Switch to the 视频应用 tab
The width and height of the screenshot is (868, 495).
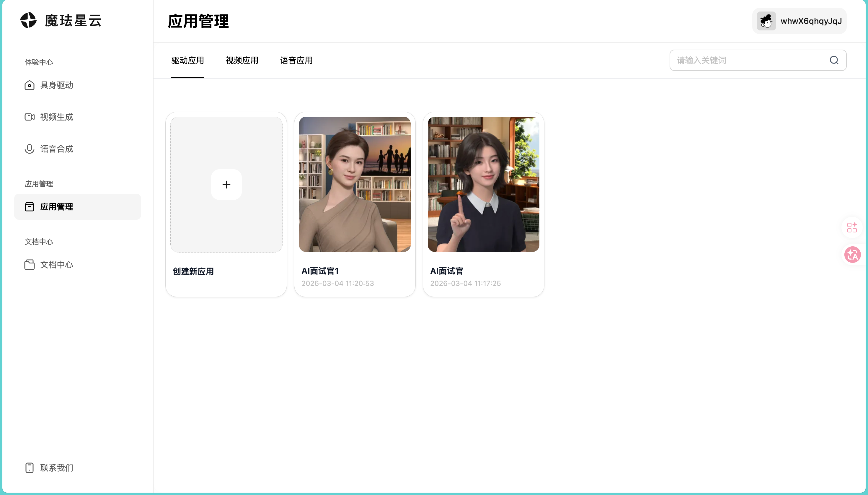click(242, 60)
